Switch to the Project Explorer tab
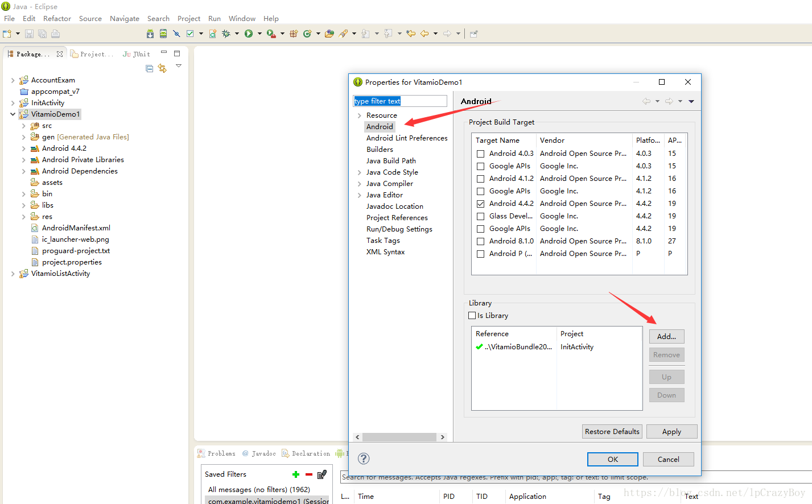Viewport: 812px width, 504px height. 92,54
